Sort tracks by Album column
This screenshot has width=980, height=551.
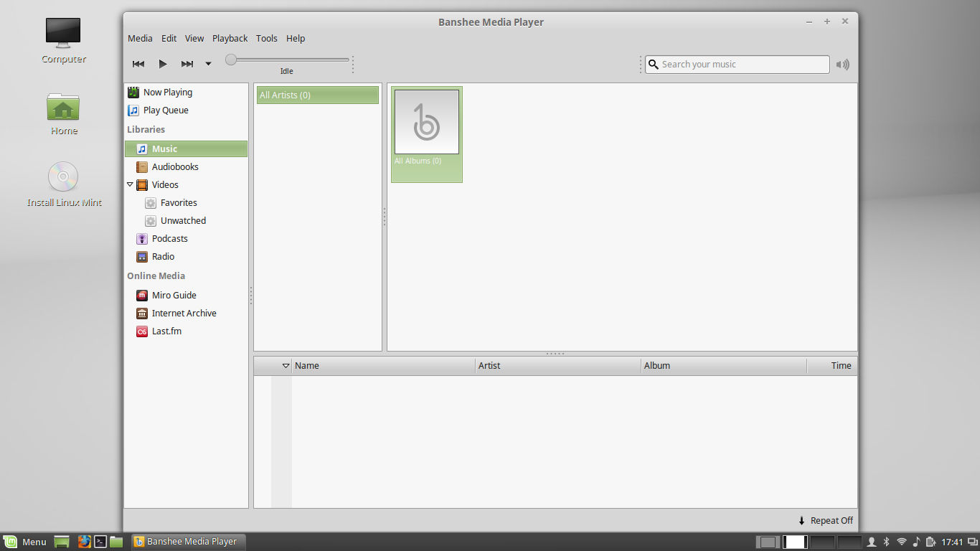[x=723, y=366]
